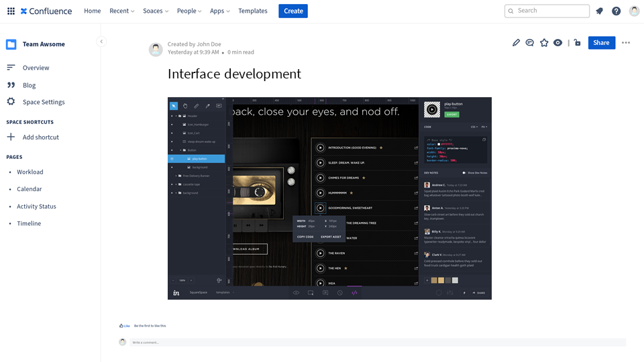
Task: Click the edit page pencil icon
Action: (516, 43)
